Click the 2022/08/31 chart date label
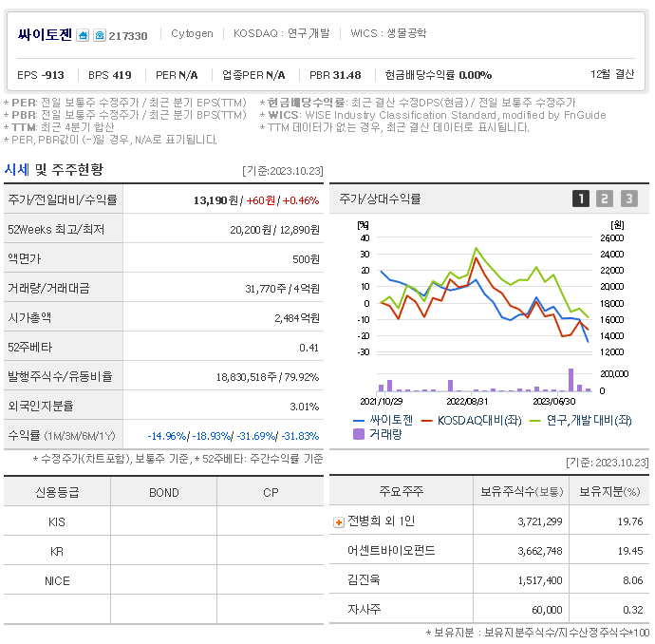The height and width of the screenshot is (644, 655). click(467, 402)
